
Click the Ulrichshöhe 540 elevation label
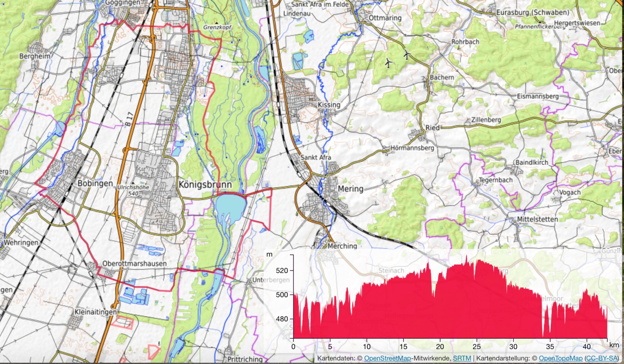point(133,190)
